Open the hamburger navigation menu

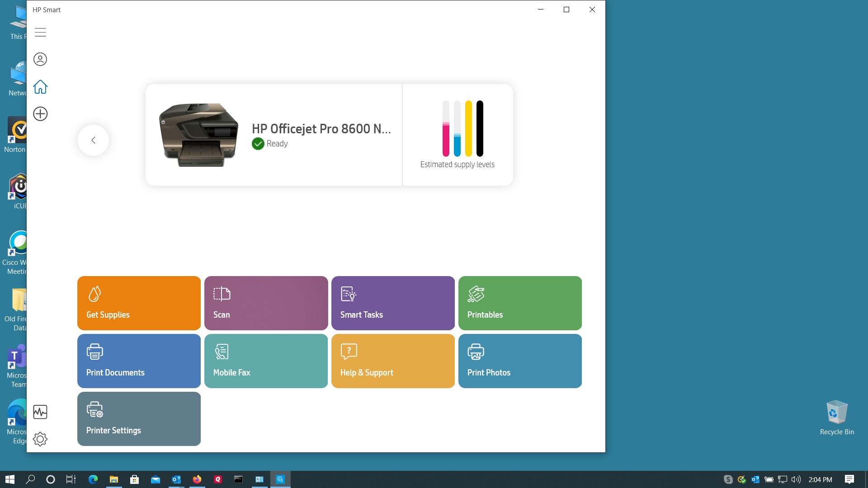pos(40,33)
